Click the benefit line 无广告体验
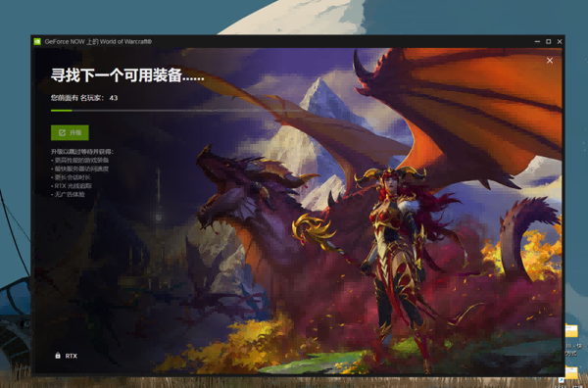 pos(68,195)
